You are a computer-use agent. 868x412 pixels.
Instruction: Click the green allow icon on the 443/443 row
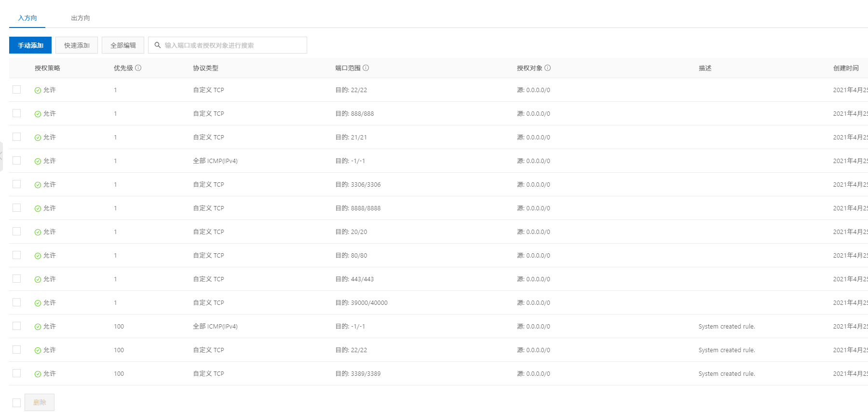[38, 279]
